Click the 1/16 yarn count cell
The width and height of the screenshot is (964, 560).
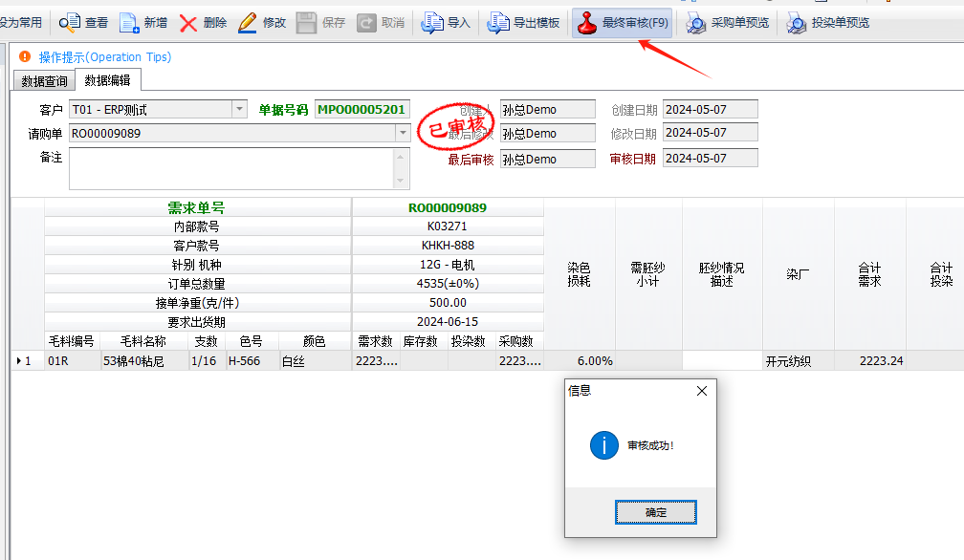coord(208,361)
